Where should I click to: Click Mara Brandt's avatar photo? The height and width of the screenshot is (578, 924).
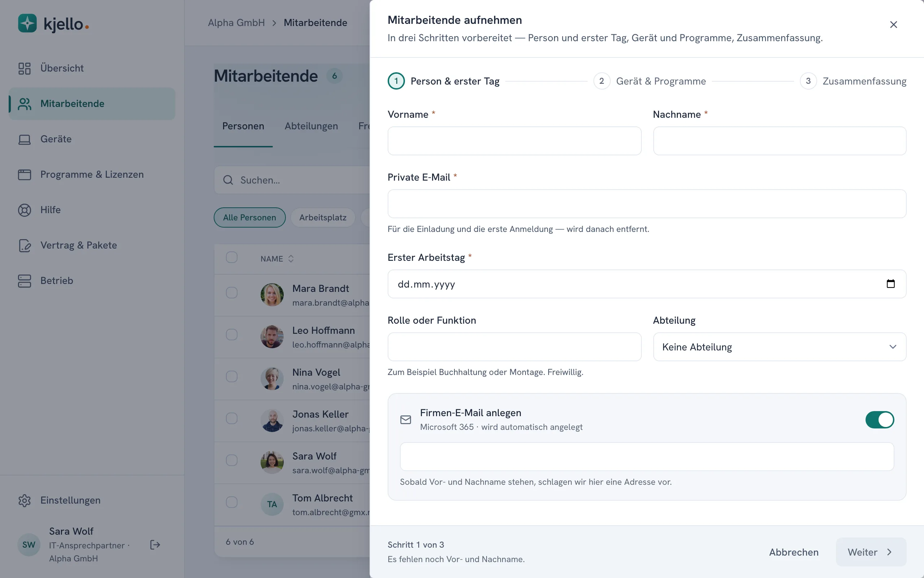[272, 295]
